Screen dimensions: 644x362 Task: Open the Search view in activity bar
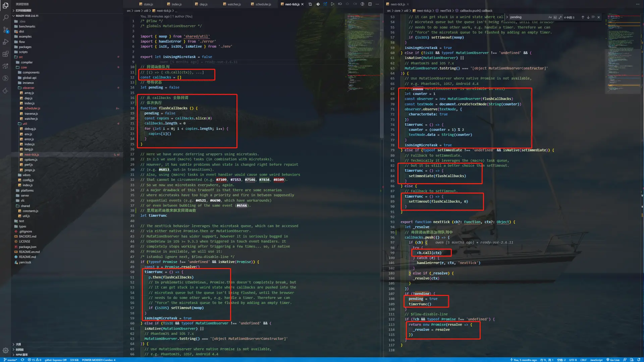pyautogui.click(x=5, y=17)
